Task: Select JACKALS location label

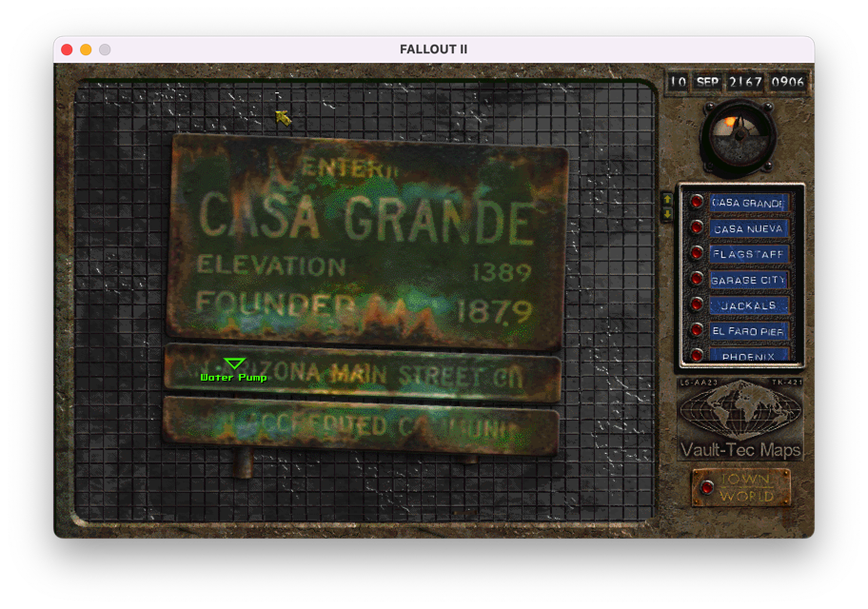Action: click(x=748, y=305)
